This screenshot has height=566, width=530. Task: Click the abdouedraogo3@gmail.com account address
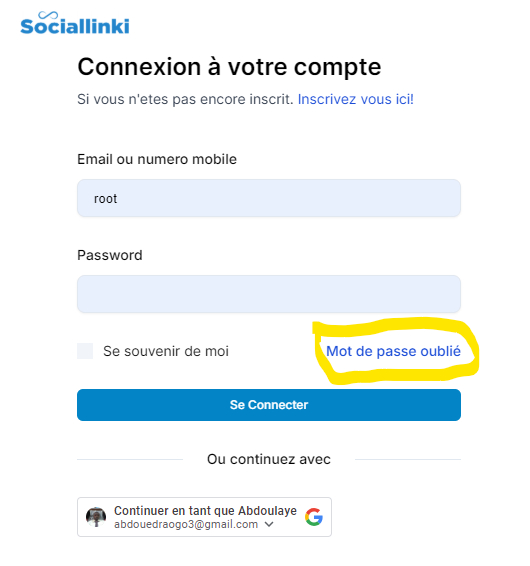[x=186, y=524]
